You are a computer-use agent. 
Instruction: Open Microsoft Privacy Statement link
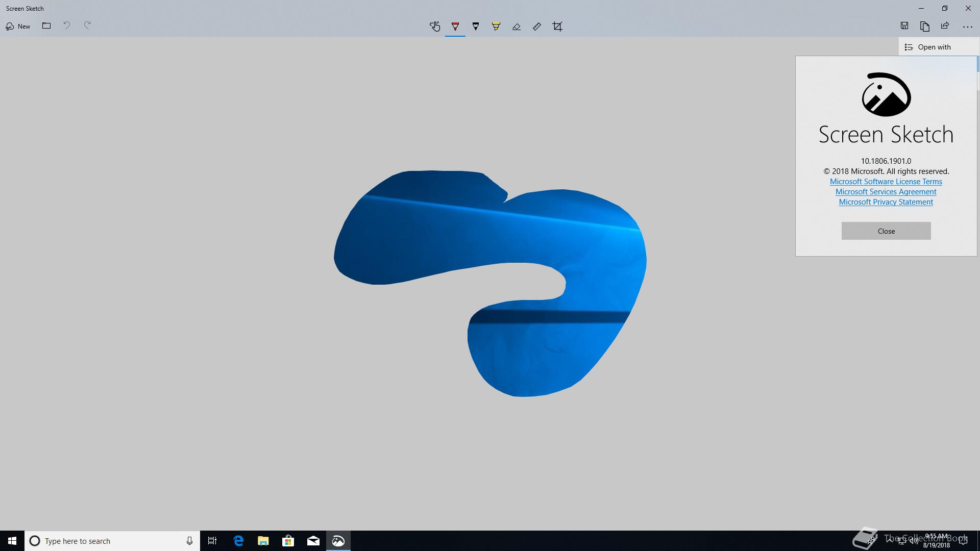pyautogui.click(x=886, y=202)
